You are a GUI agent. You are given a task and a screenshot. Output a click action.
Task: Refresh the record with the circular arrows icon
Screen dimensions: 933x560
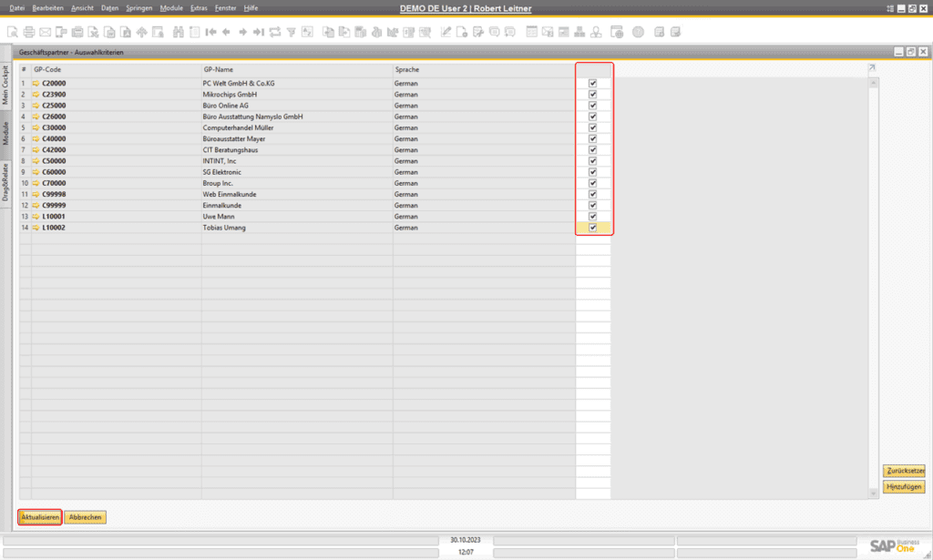274,32
